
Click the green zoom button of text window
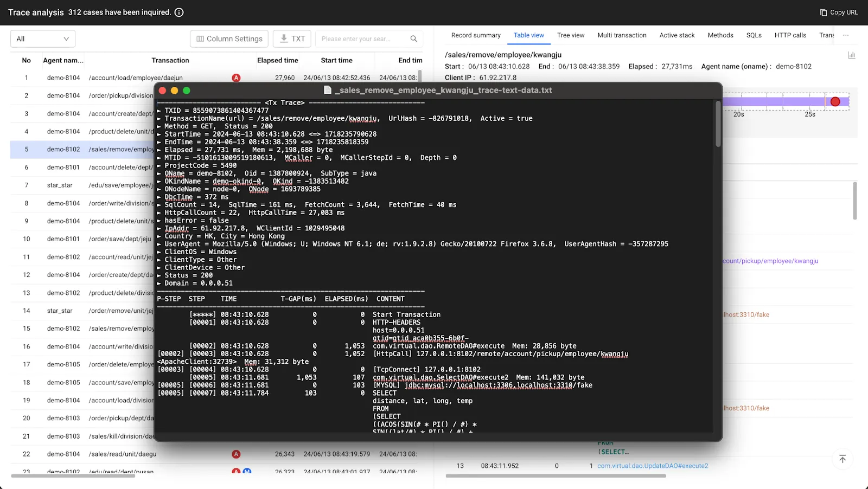coord(187,91)
